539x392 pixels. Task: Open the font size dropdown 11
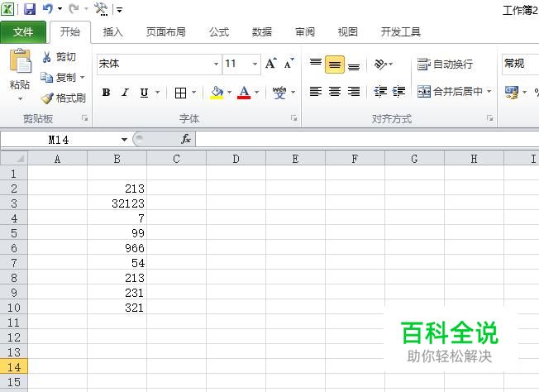coord(255,64)
